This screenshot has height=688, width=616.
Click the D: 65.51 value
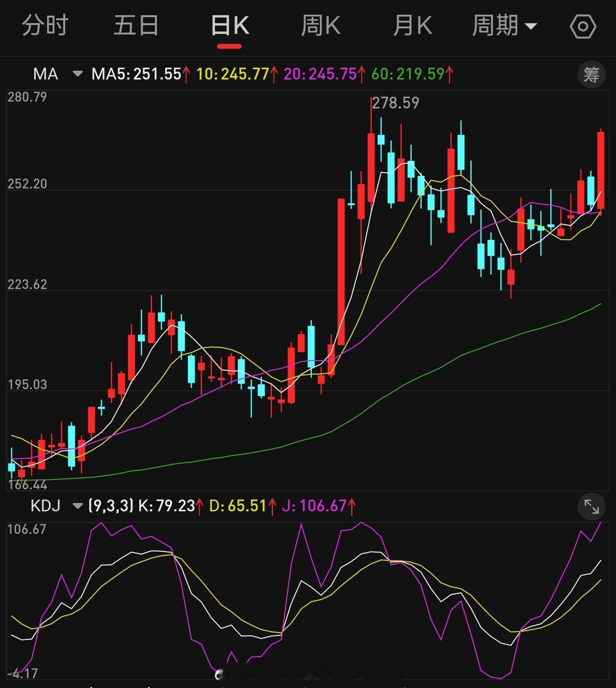[243, 506]
